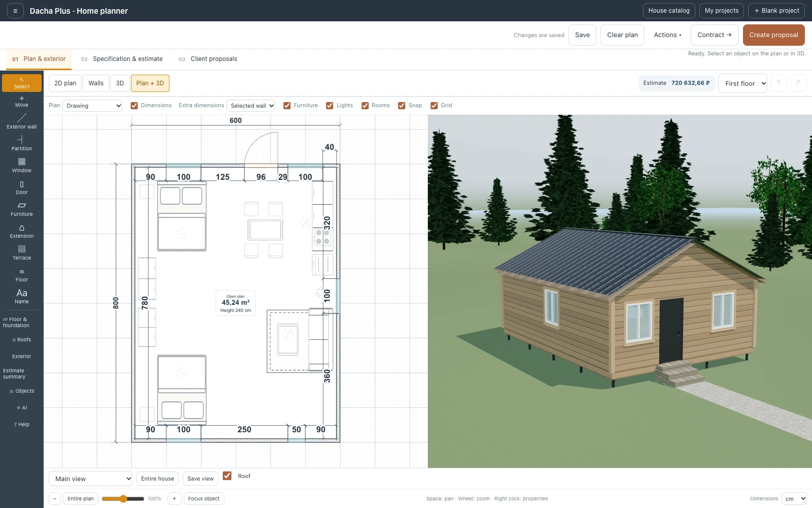Screen dimensions: 812x508
Task: Open the hamburger menu icon
Action: coord(15,11)
